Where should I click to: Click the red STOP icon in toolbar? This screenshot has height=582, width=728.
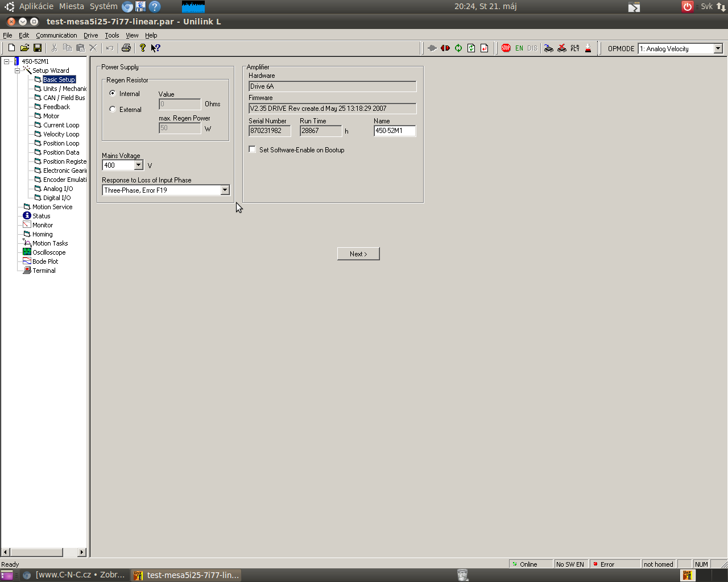(506, 48)
